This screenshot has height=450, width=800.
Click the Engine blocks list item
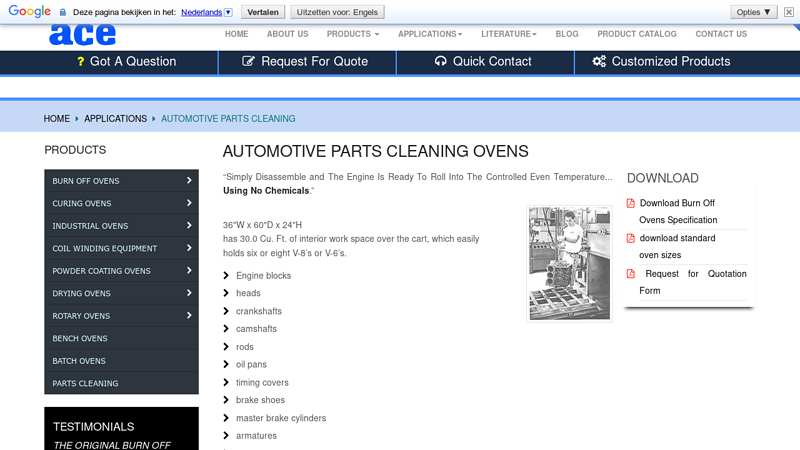(x=263, y=276)
